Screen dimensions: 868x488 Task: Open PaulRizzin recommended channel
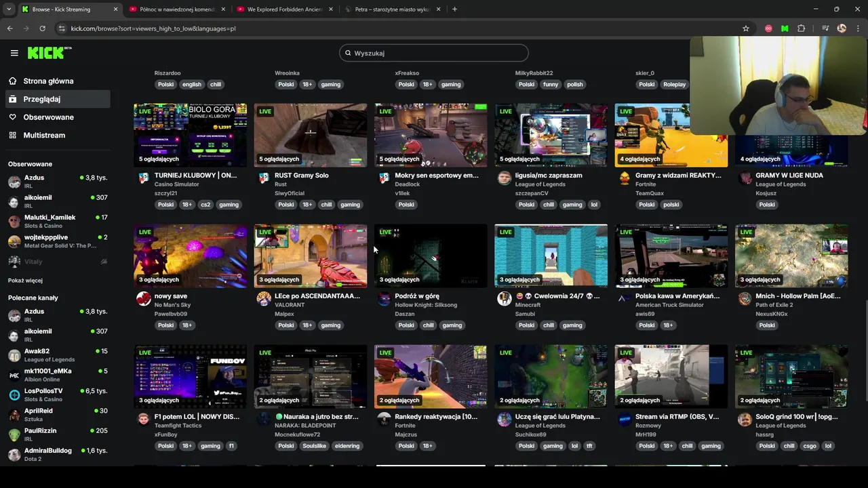click(x=58, y=434)
